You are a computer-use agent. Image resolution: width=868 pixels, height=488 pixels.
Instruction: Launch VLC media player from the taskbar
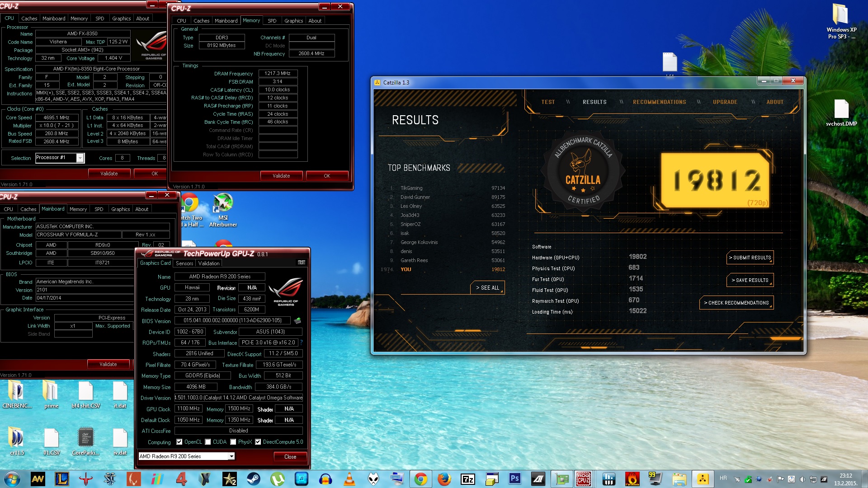click(x=349, y=479)
